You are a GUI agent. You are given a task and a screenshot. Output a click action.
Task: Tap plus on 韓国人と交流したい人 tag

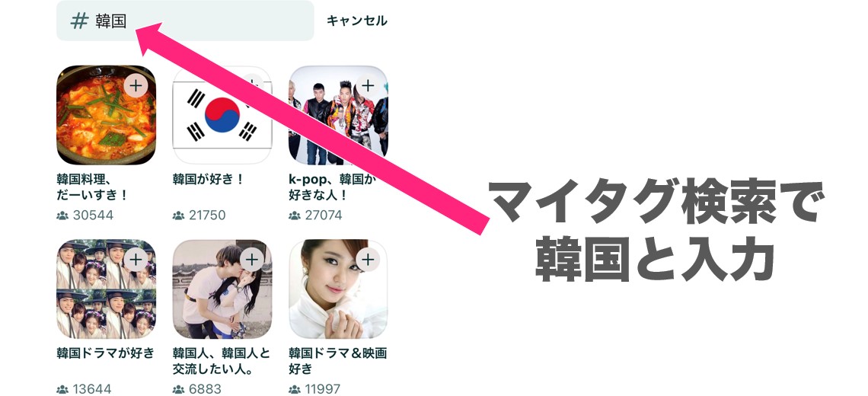pyautogui.click(x=252, y=260)
